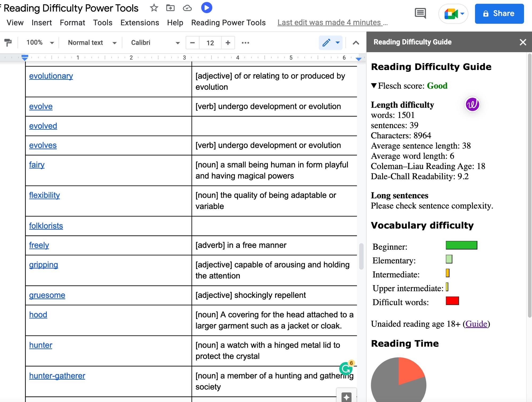
Task: Click the right indent ruler marker
Action: coord(358,59)
